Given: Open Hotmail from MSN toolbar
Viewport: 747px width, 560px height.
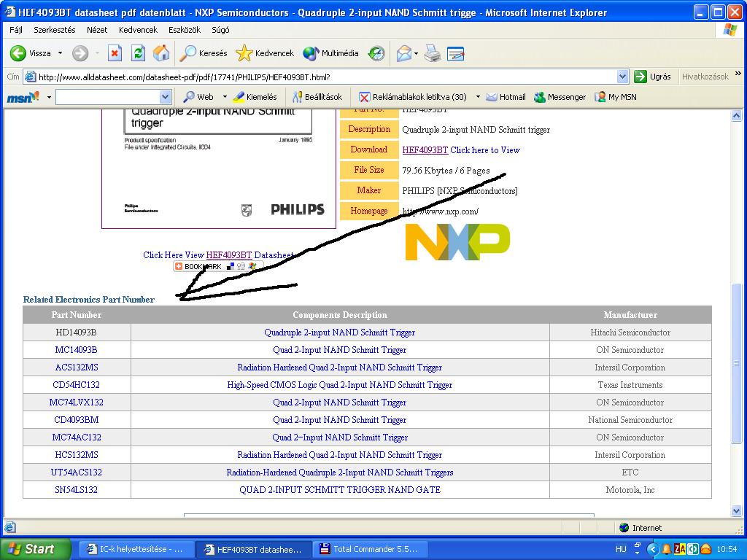Looking at the screenshot, I should click(x=506, y=97).
